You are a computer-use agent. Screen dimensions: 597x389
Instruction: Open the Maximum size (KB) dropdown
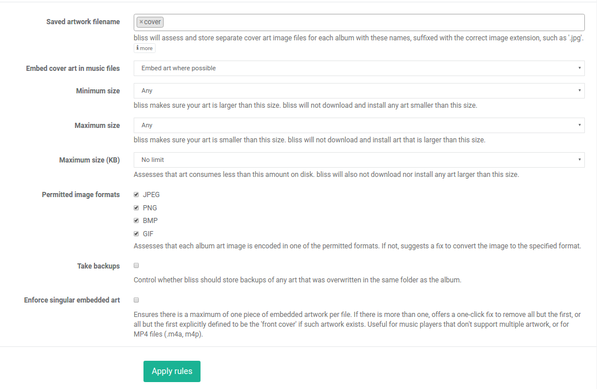pos(359,160)
